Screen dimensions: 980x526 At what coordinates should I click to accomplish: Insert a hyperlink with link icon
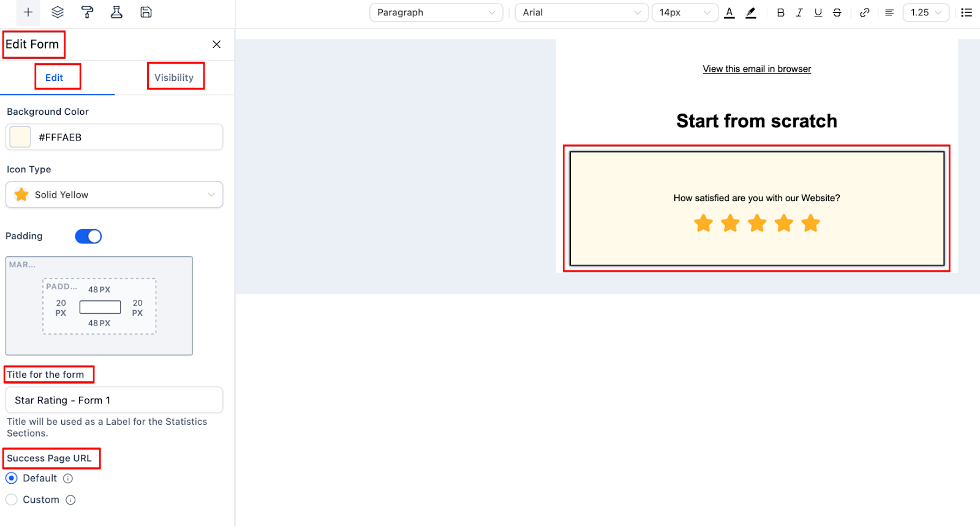pyautogui.click(x=864, y=12)
